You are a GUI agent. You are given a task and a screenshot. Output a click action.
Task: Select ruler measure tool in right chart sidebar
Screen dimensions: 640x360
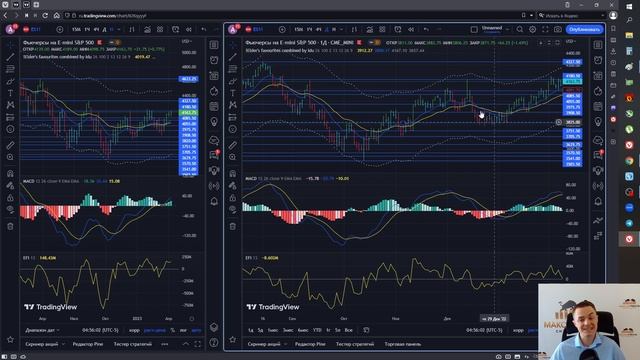tap(233, 145)
